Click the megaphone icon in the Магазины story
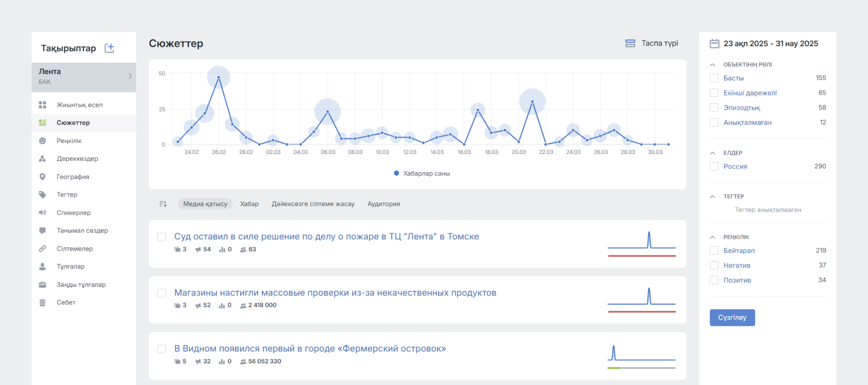Image resolution: width=868 pixels, height=385 pixels. click(x=198, y=305)
